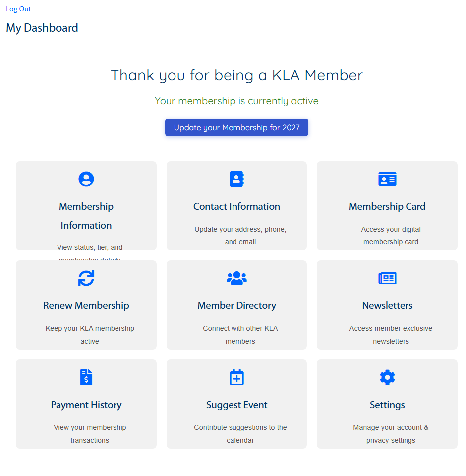Screen dimensions: 466x476
Task: Log out using the top link
Action: pos(18,9)
